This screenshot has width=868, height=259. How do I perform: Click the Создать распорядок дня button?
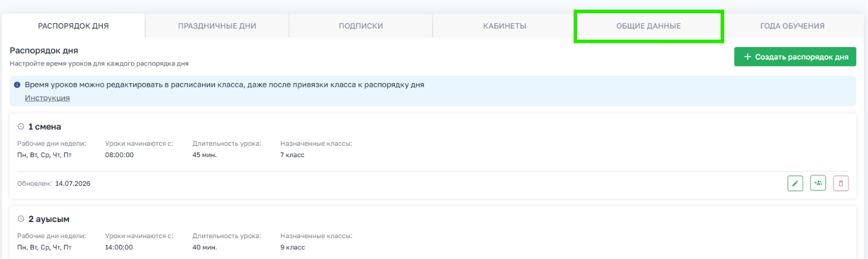(795, 57)
